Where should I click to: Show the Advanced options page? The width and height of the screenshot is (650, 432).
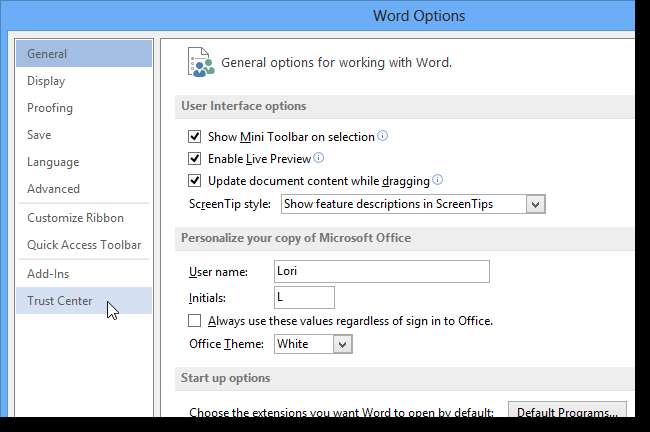(x=53, y=189)
